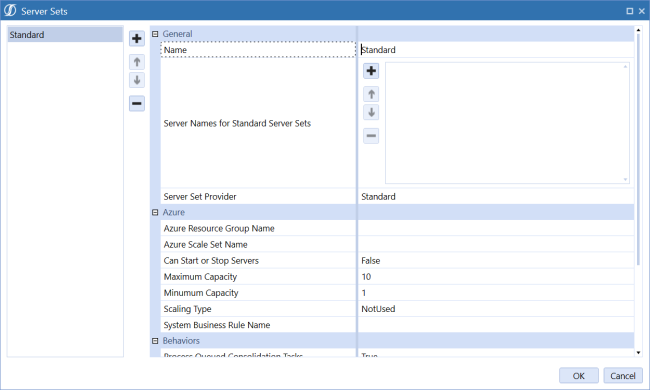Click Azure Scale Set Name value field
650x390 pixels.
[496, 245]
